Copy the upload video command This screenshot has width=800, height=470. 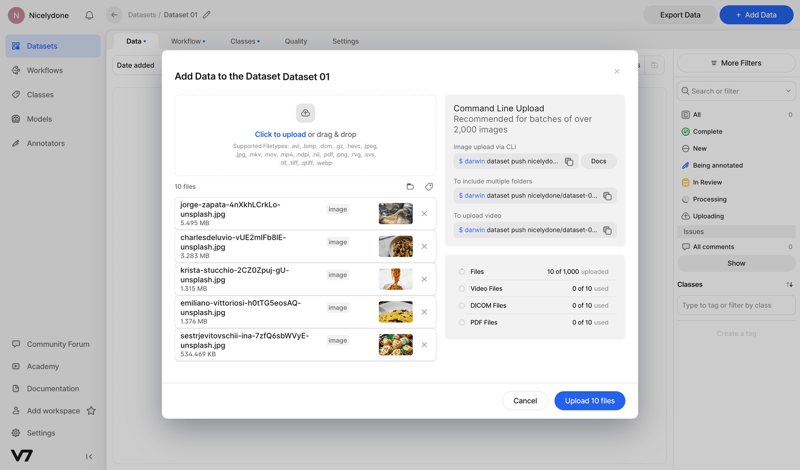point(607,231)
